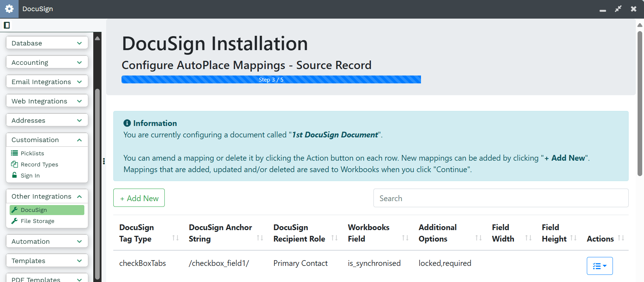Click the sidebar resize handle dots

point(104,161)
